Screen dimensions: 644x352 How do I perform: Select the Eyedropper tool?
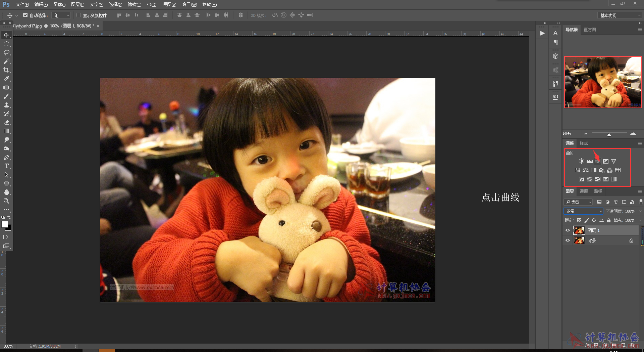point(6,79)
